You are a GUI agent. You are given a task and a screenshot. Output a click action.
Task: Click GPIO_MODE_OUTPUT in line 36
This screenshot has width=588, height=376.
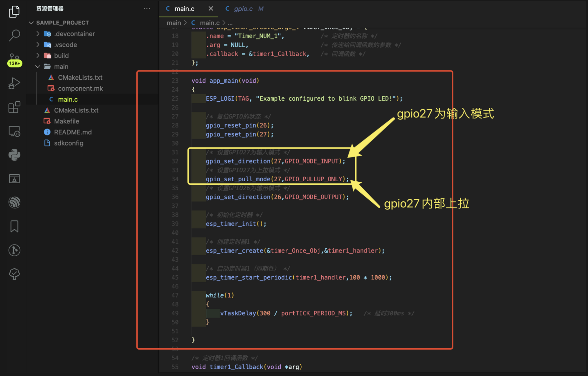click(313, 197)
